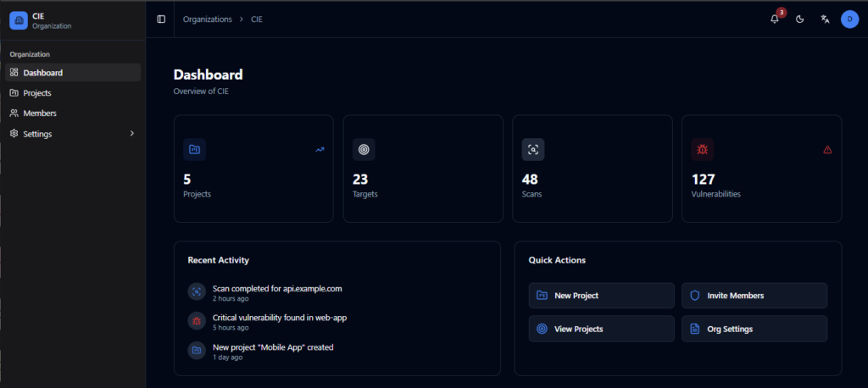Image resolution: width=868 pixels, height=388 pixels.
Task: Expand the Settings chevron in sidebar
Action: coord(131,134)
